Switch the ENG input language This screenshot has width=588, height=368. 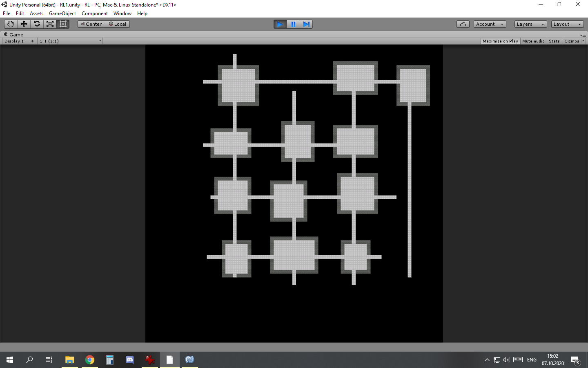(x=532, y=360)
